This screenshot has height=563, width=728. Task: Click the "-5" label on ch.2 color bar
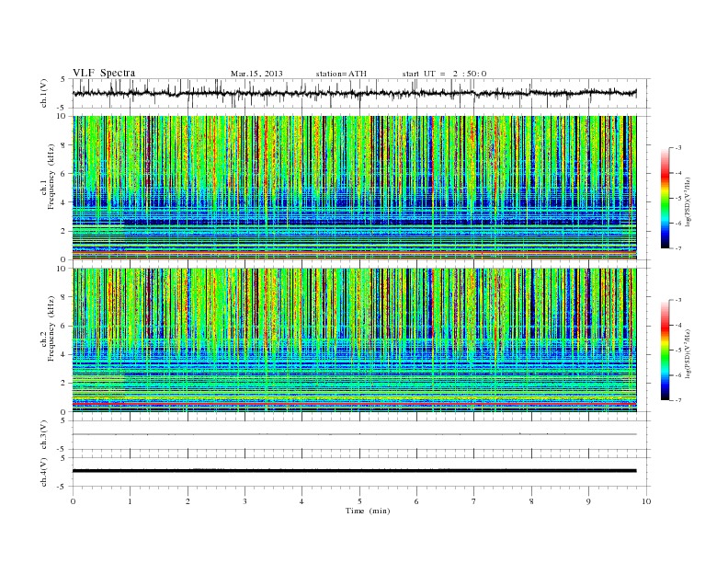[x=678, y=350]
